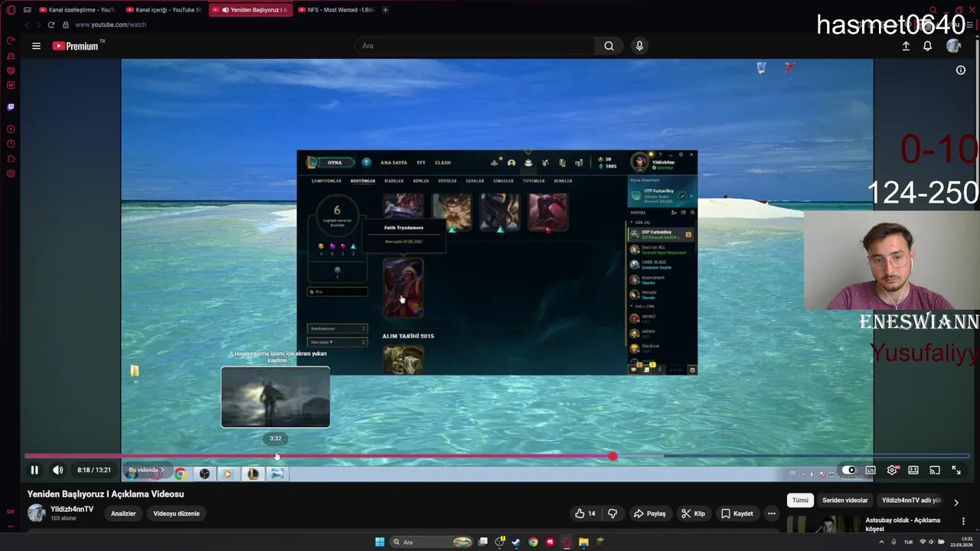Start voice search with microphone
Screen dimensions: 980x551
(639, 46)
